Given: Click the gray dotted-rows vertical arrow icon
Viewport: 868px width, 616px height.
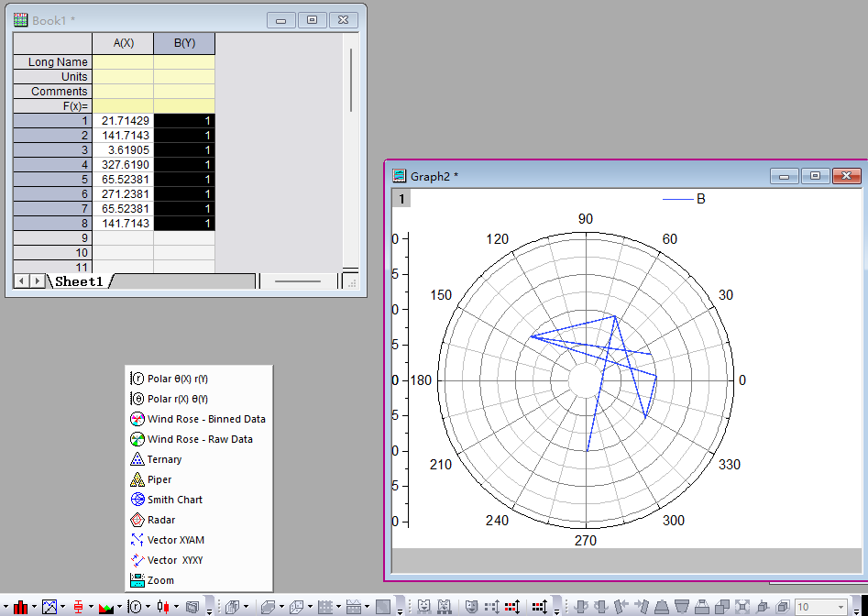Looking at the screenshot, I should (492, 607).
